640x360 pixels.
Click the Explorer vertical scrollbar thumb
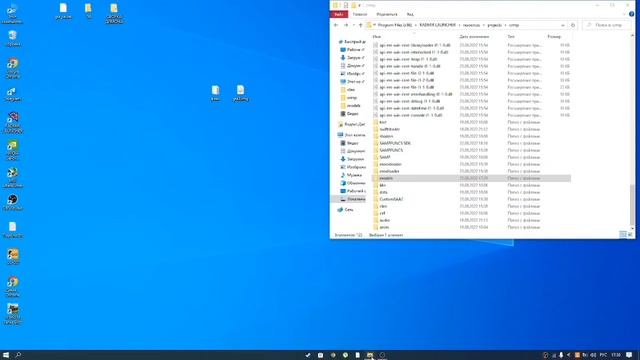[x=632, y=204]
